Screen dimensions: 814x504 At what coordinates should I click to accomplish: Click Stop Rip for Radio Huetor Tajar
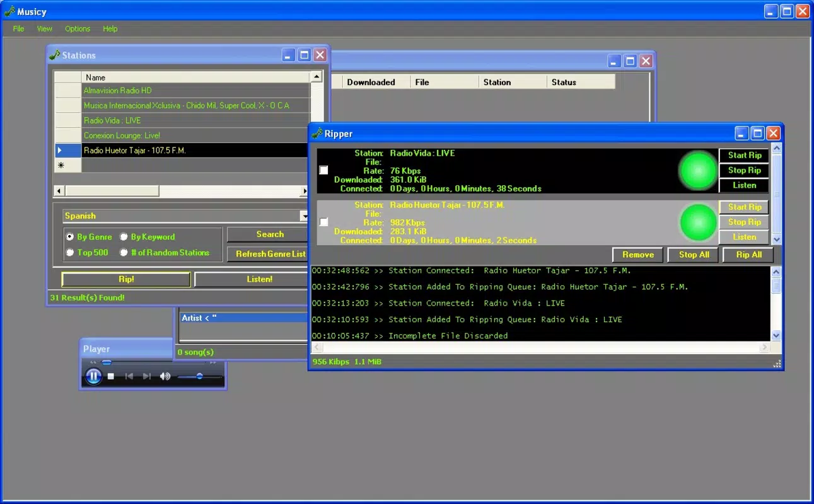[x=744, y=222]
